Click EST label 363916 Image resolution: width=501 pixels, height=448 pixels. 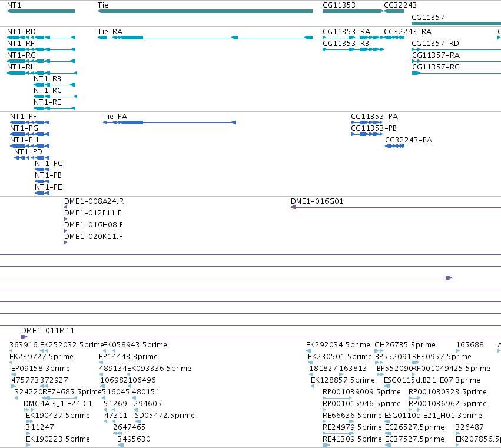24,345
